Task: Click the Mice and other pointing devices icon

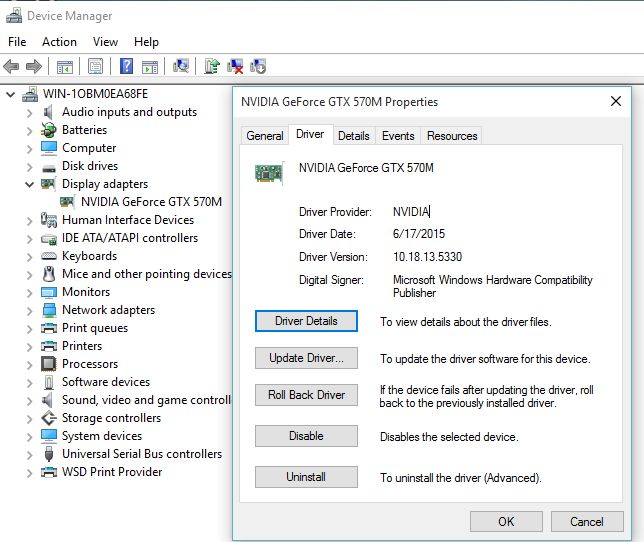Action: (x=49, y=274)
